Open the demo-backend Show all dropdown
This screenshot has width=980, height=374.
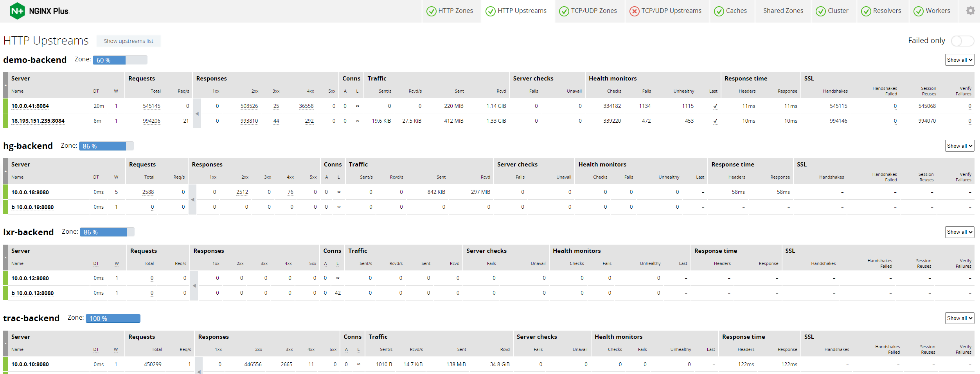point(959,60)
